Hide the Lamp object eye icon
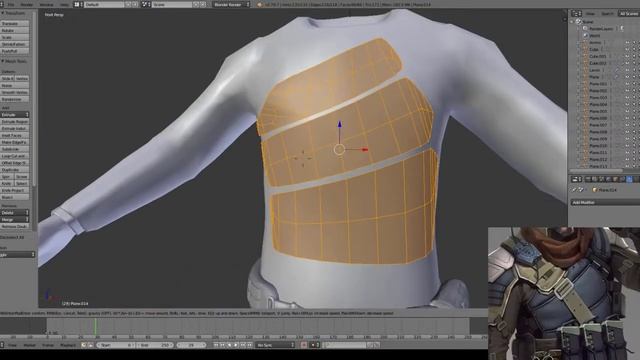Viewport: 640px width, 360px height. (627, 70)
